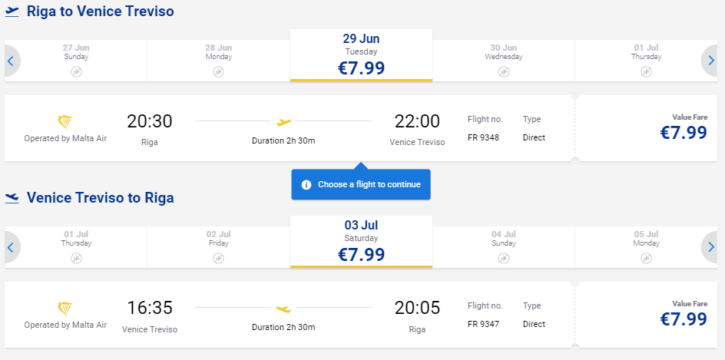
Task: Click the no-flight icon under 27 Jun Sunday
Action: [x=76, y=72]
